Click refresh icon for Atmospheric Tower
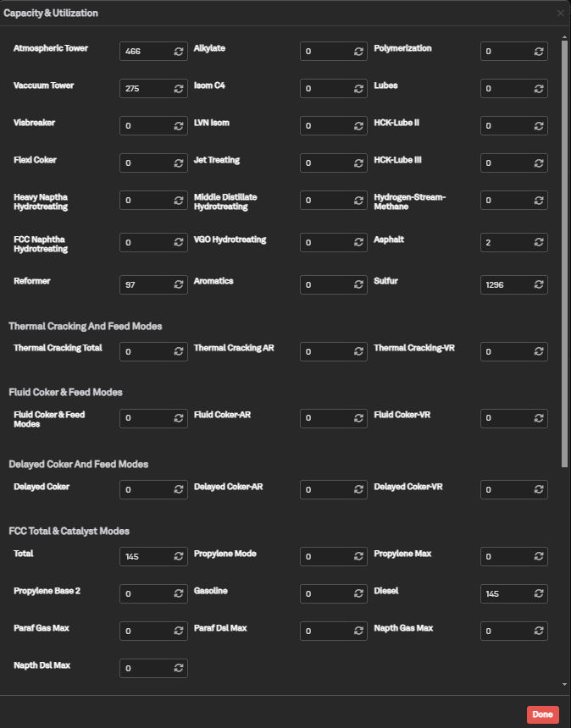Viewport: 571px width, 728px height. coord(178,52)
